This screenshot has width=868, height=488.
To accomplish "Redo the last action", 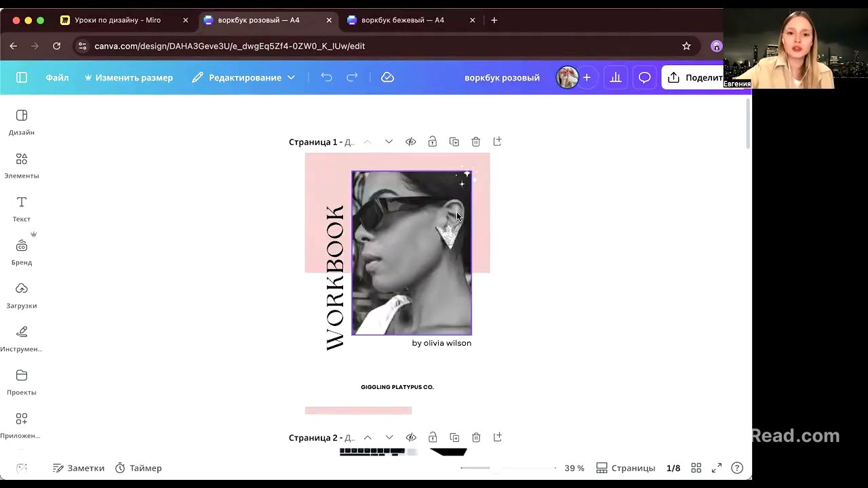I will (x=352, y=78).
